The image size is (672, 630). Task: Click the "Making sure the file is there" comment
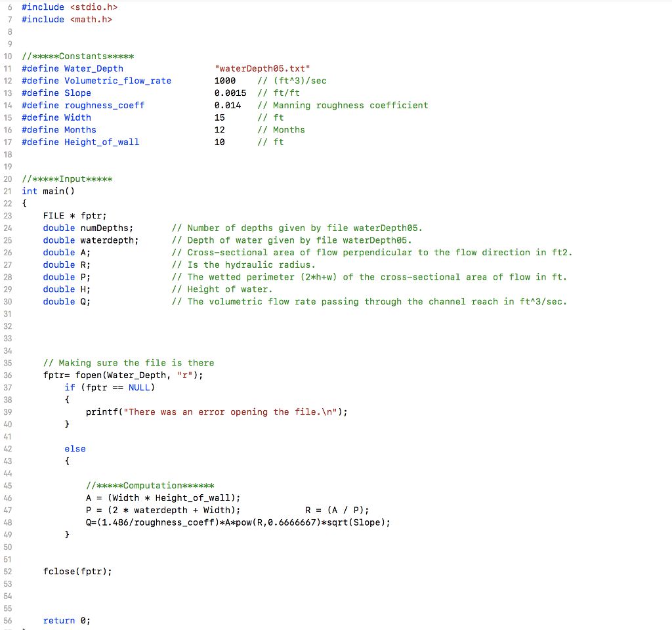[x=129, y=363]
